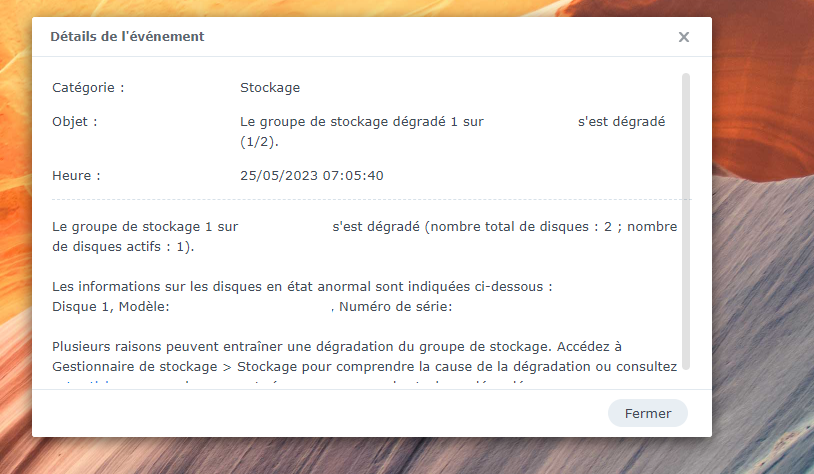Click the vertical scrollbar in the dialog

[x=686, y=222]
